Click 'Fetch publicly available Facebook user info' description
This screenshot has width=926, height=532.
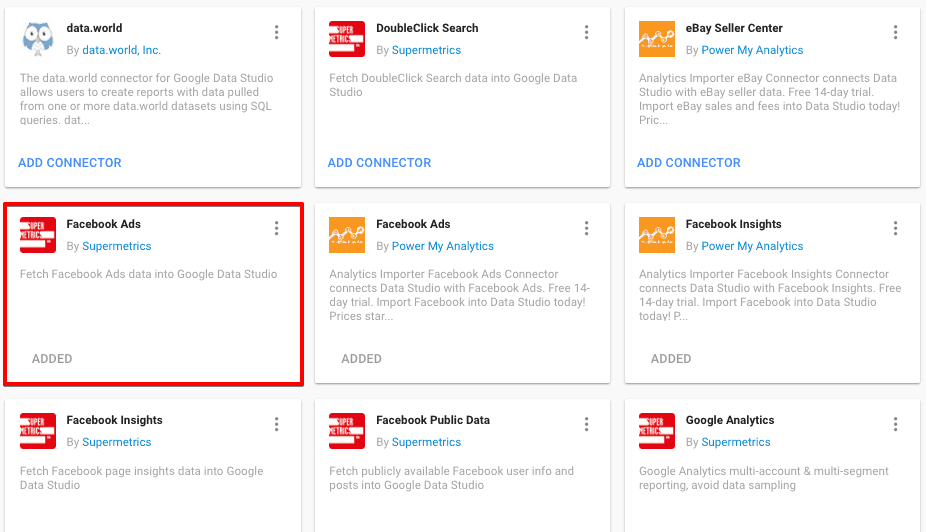(x=451, y=478)
